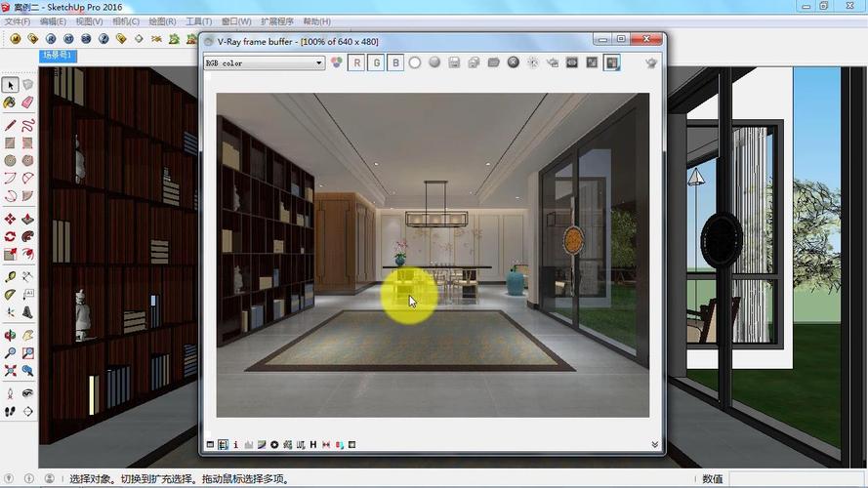This screenshot has width=868, height=488.
Task: Expand the chevron at frame buffer bottom right
Action: coord(655,445)
